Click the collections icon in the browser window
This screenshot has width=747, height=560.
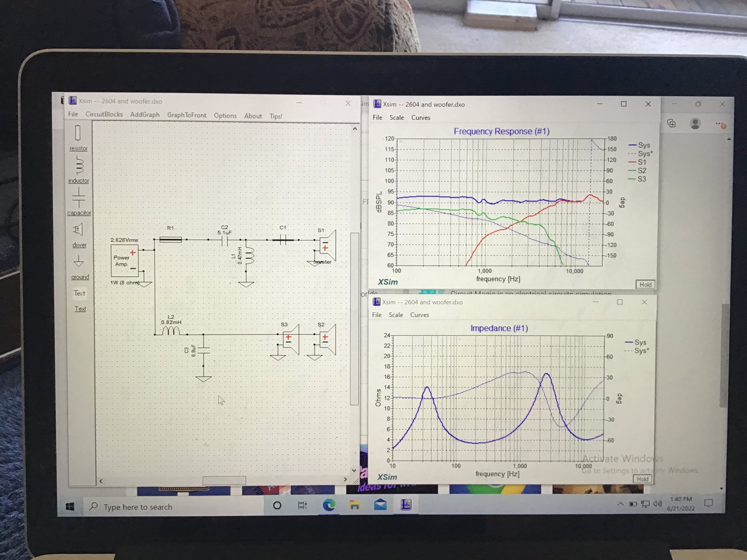[671, 124]
